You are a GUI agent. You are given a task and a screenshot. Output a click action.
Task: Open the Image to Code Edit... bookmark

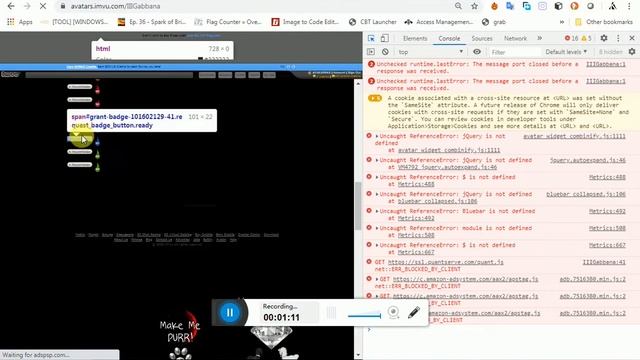pyautogui.click(x=305, y=22)
